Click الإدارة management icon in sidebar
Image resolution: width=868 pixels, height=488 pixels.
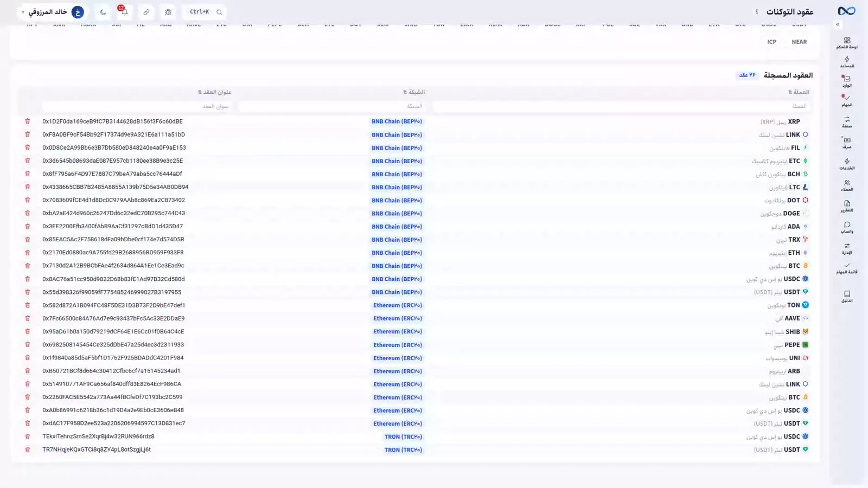click(847, 246)
